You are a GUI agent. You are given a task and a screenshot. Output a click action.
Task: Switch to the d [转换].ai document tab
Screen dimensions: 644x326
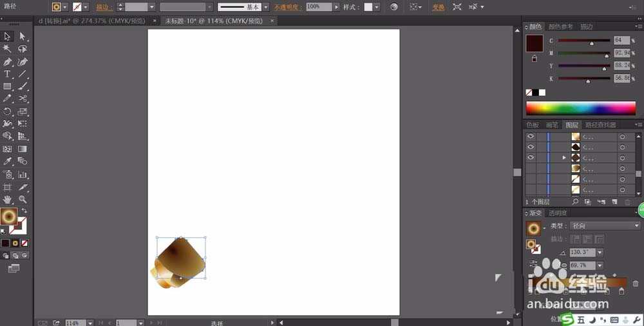pyautogui.click(x=97, y=21)
